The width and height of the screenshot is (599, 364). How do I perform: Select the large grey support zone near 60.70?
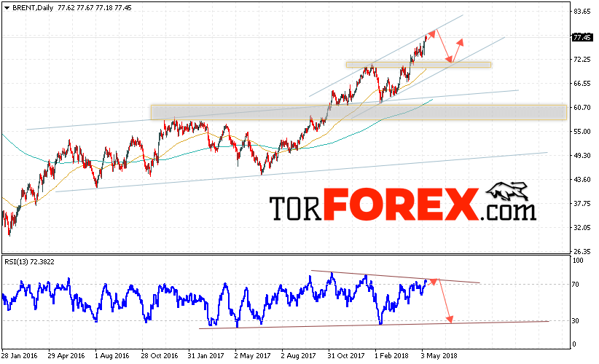(x=359, y=113)
